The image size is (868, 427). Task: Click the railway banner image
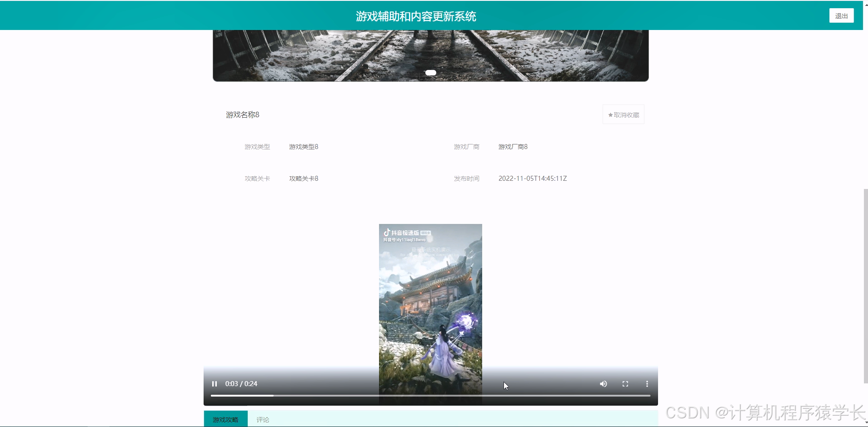click(x=430, y=55)
